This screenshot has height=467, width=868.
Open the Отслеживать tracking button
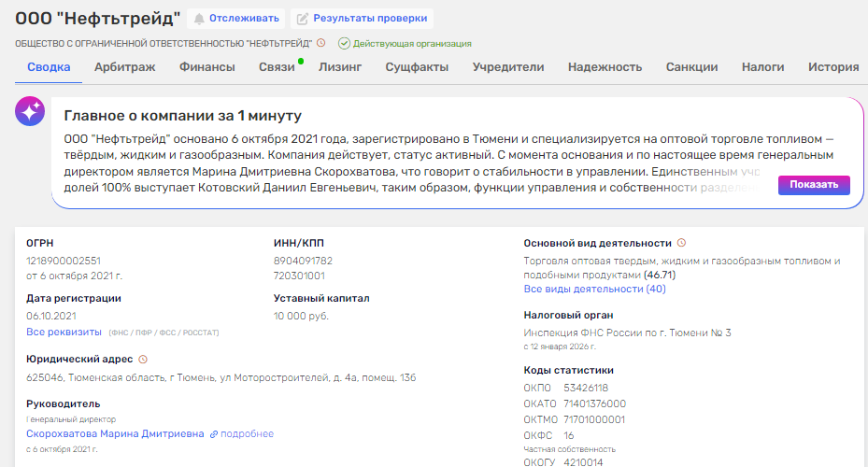pos(235,19)
